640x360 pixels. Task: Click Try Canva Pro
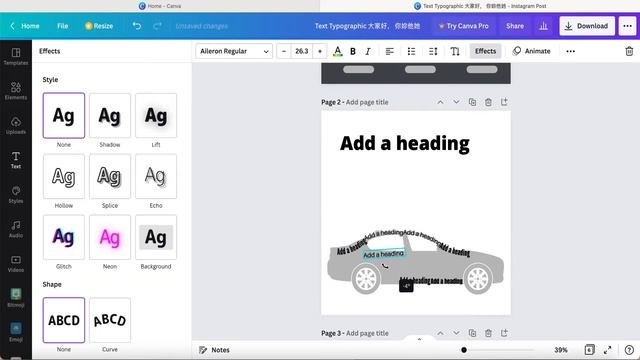tap(463, 26)
